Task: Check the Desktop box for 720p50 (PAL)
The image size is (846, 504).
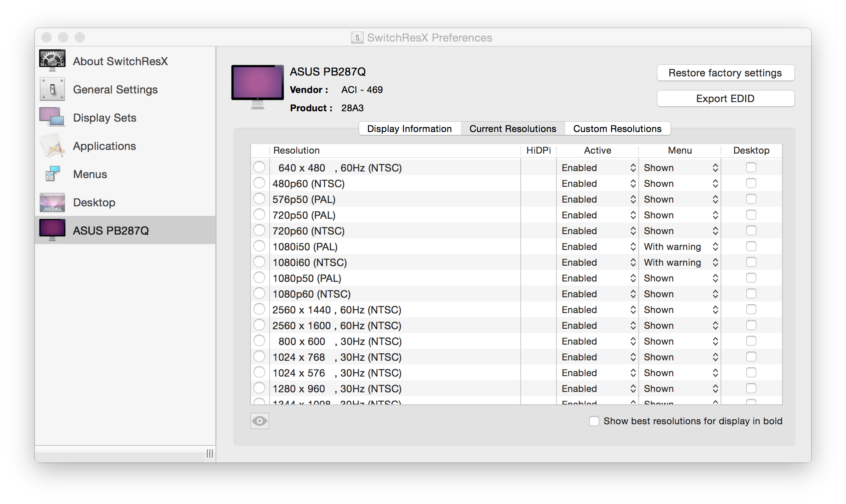Action: click(x=751, y=215)
